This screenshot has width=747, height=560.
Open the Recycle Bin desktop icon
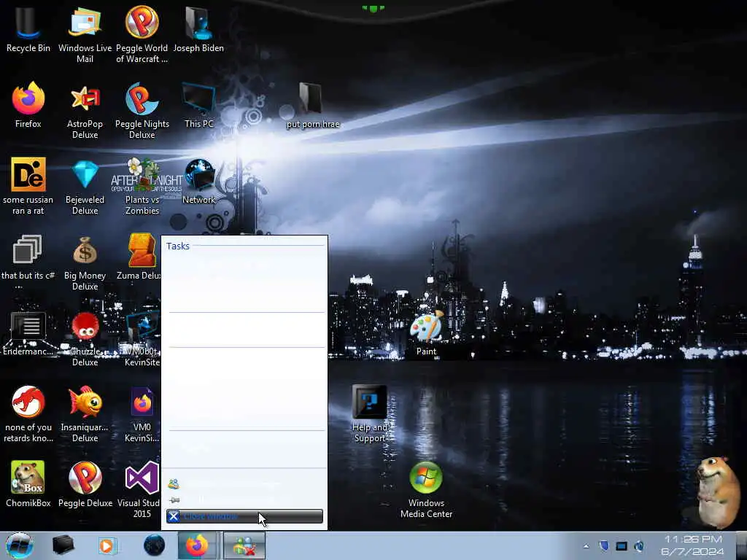click(28, 29)
